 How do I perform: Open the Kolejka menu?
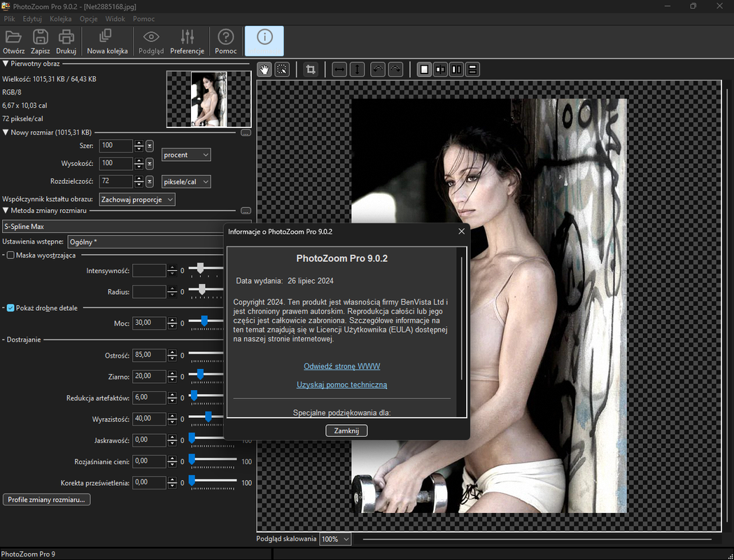click(x=61, y=19)
